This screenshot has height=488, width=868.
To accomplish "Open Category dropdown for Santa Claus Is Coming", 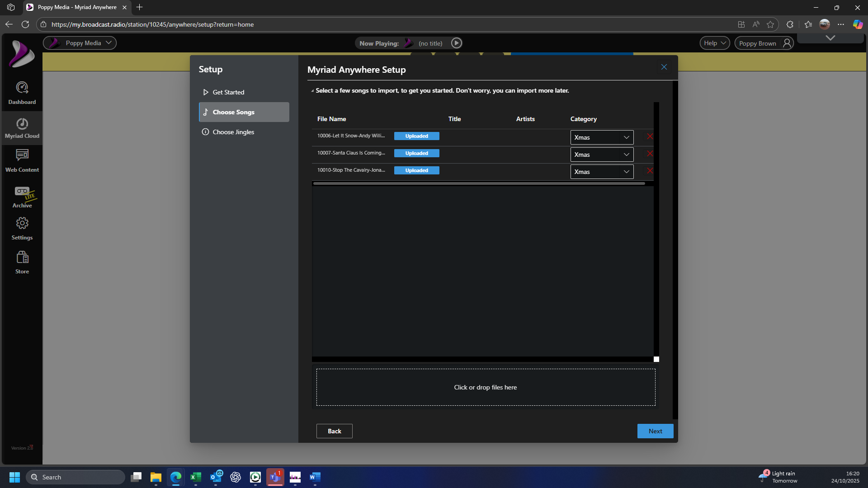I will 601,155.
